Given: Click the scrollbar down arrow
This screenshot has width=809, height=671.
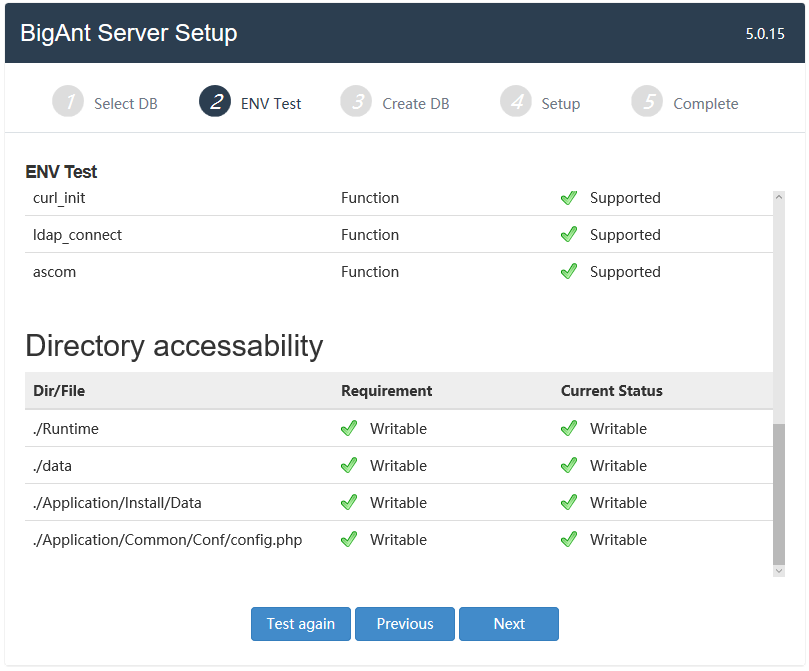Looking at the screenshot, I should pos(779,571).
